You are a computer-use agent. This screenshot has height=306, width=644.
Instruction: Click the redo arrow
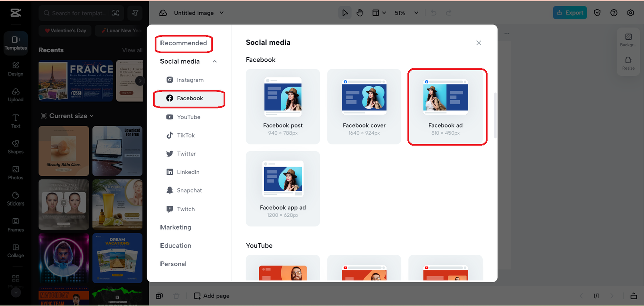448,13
